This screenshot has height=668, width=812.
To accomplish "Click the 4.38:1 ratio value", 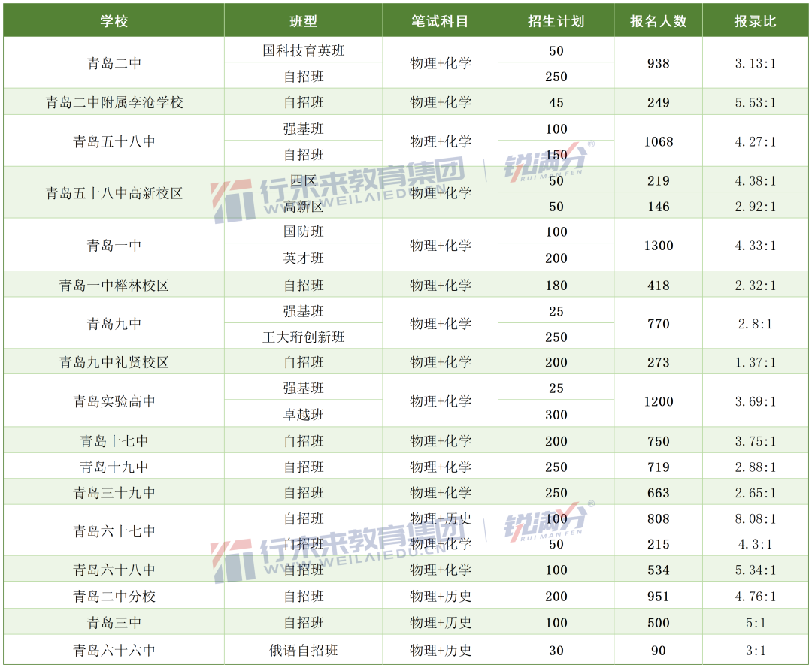I will click(x=755, y=180).
